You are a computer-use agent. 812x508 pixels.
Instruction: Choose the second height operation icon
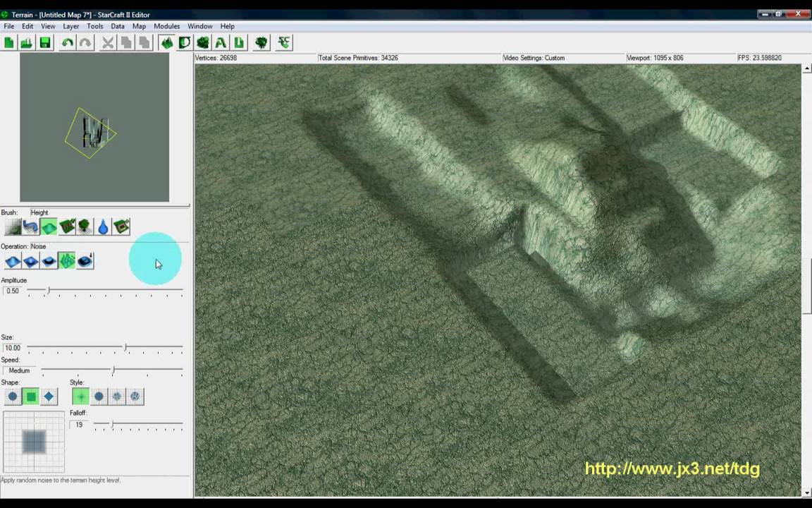pyautogui.click(x=30, y=261)
